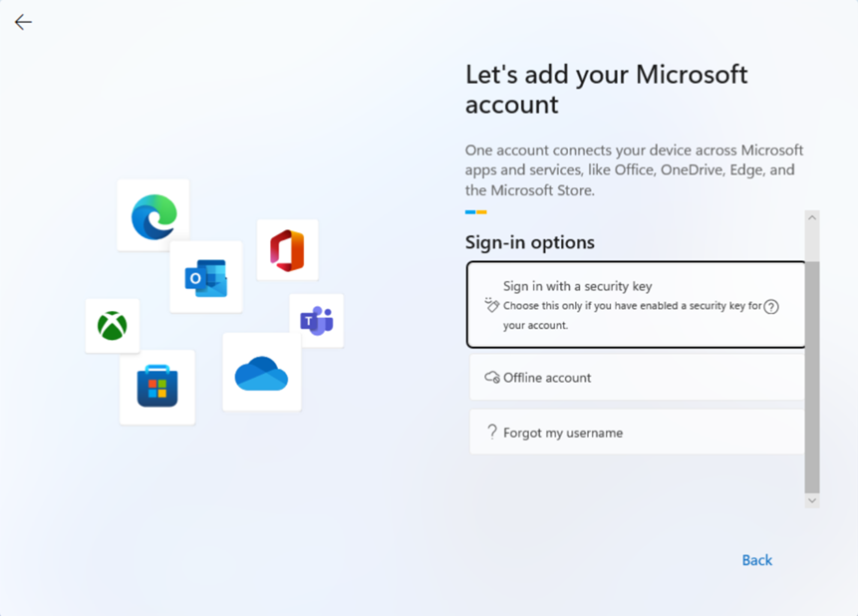Viewport: 858px width, 616px height.
Task: Click the back arrow at top left
Action: [22, 22]
